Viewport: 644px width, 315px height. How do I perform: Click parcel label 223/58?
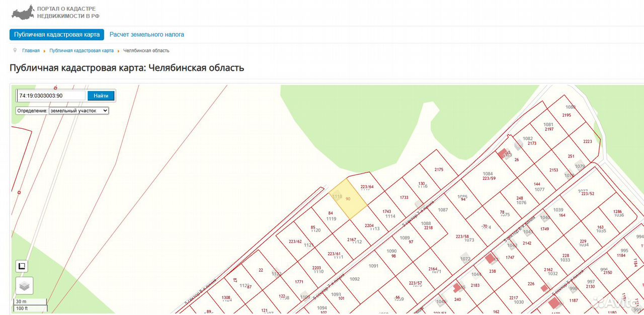point(462,237)
